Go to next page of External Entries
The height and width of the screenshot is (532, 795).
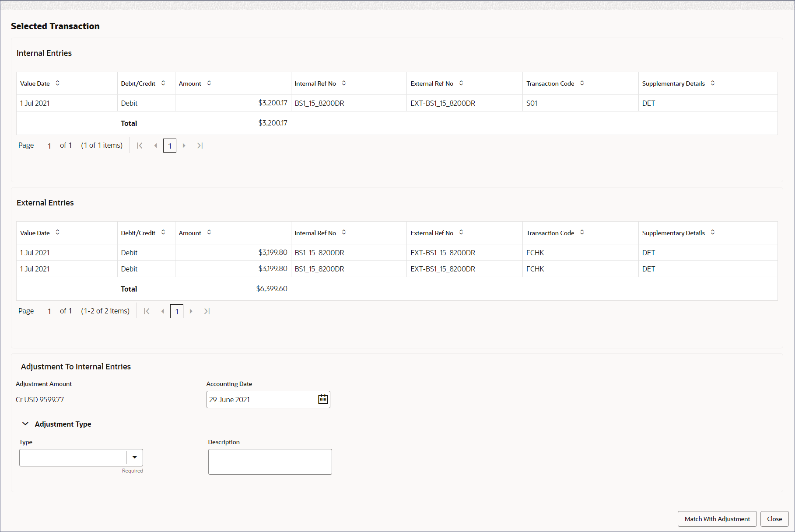click(x=191, y=311)
